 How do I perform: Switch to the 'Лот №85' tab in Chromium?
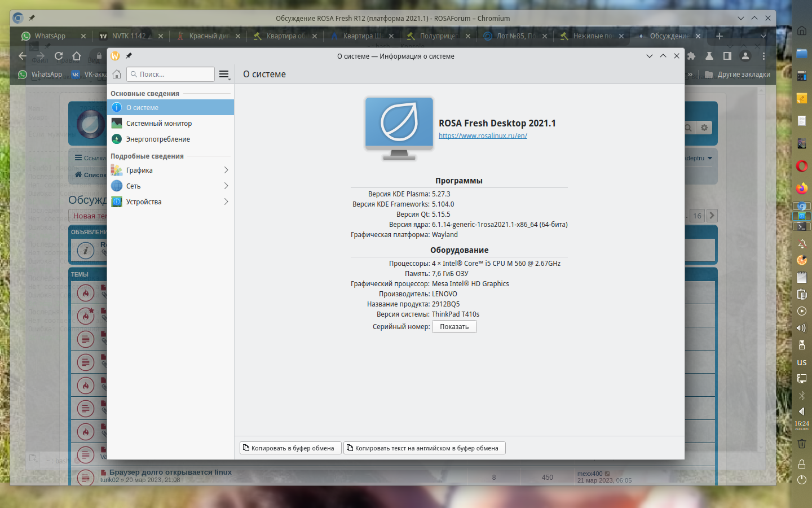(514, 36)
